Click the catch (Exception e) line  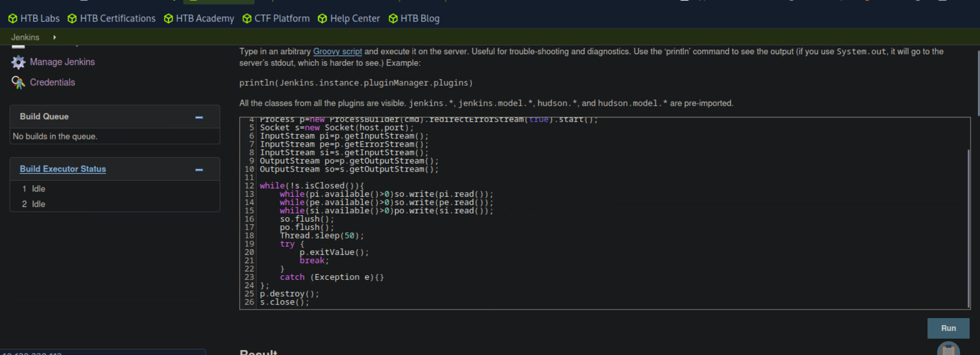[332, 277]
